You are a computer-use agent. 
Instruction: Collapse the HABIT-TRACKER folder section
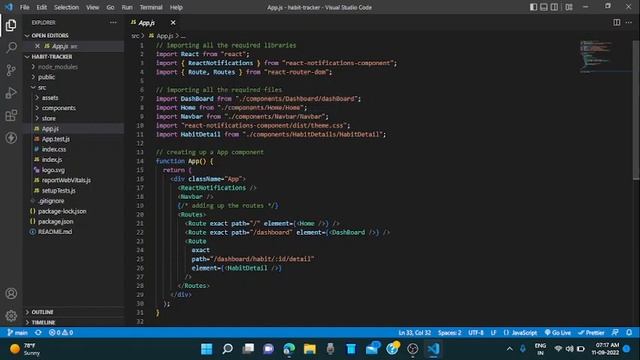[x=73, y=57]
